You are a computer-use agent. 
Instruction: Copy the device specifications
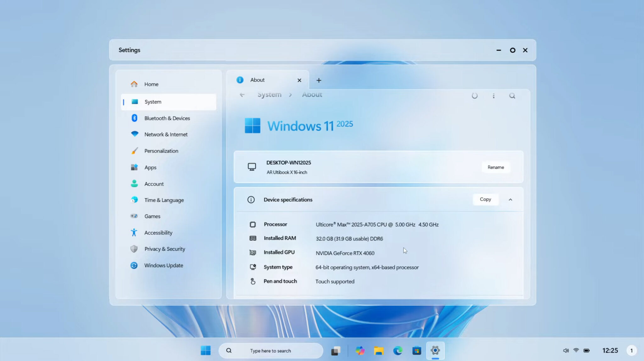point(485,199)
